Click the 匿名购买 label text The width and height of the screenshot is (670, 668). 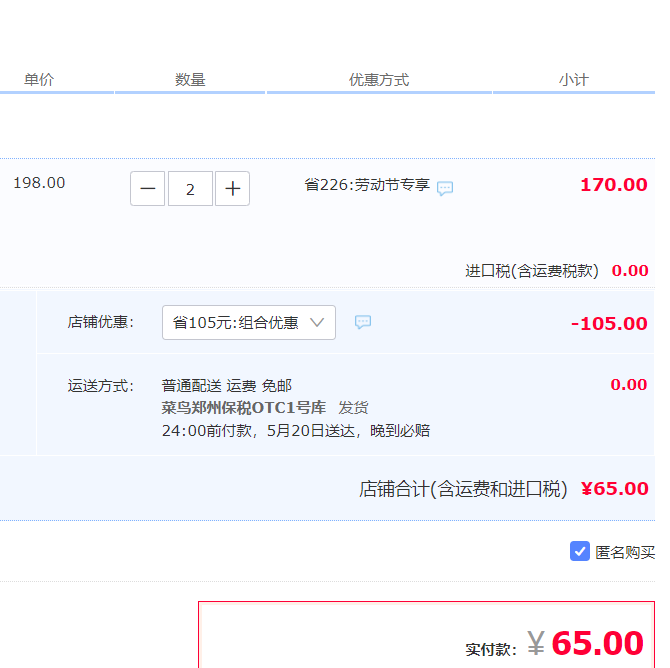click(625, 552)
